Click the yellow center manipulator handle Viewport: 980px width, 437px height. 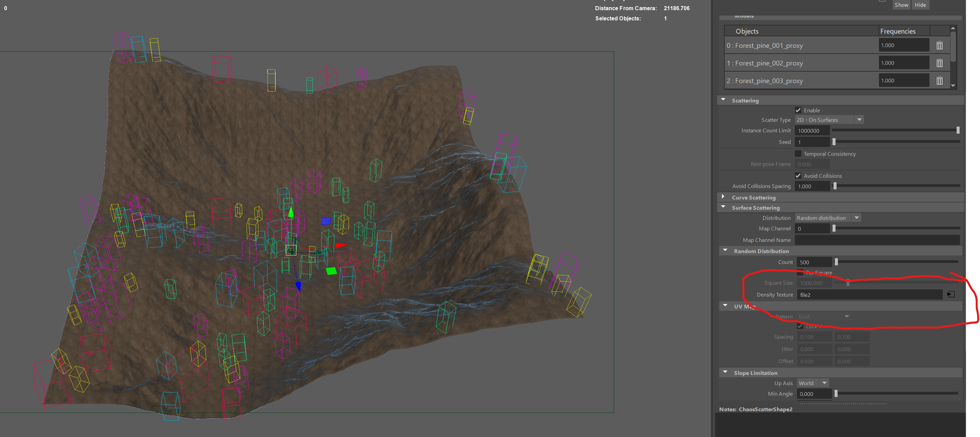[291, 250]
